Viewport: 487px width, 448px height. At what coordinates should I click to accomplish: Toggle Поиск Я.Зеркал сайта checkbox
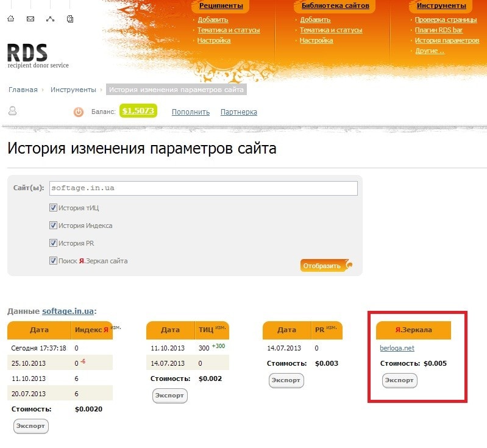pos(53,261)
